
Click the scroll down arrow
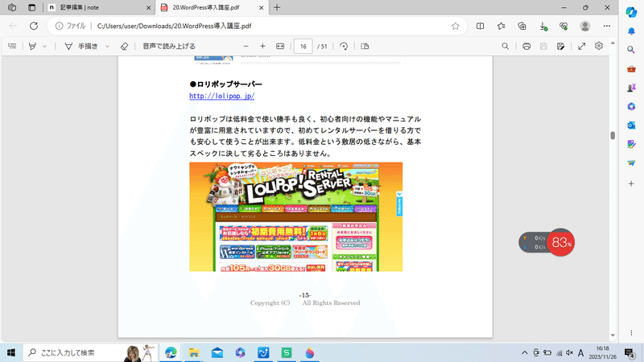[x=613, y=335]
